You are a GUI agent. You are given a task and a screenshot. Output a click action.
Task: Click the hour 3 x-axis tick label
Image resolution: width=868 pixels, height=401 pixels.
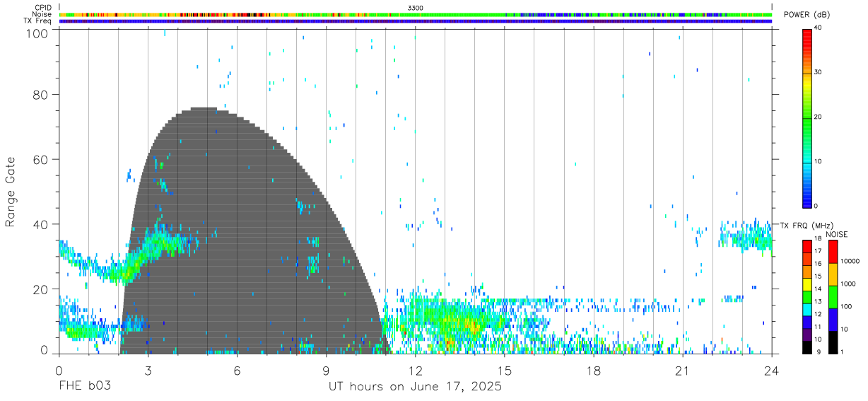click(148, 369)
